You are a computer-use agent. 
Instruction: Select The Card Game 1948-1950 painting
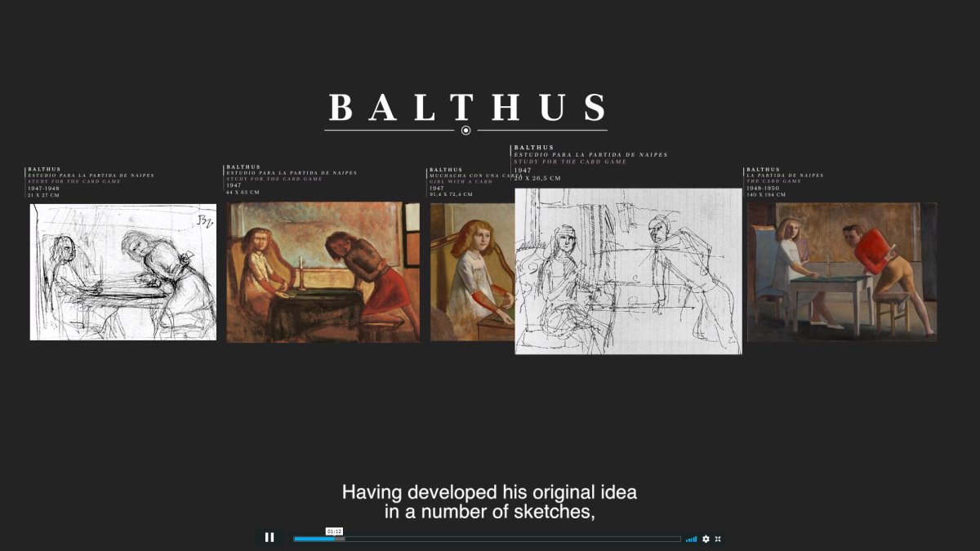842,272
